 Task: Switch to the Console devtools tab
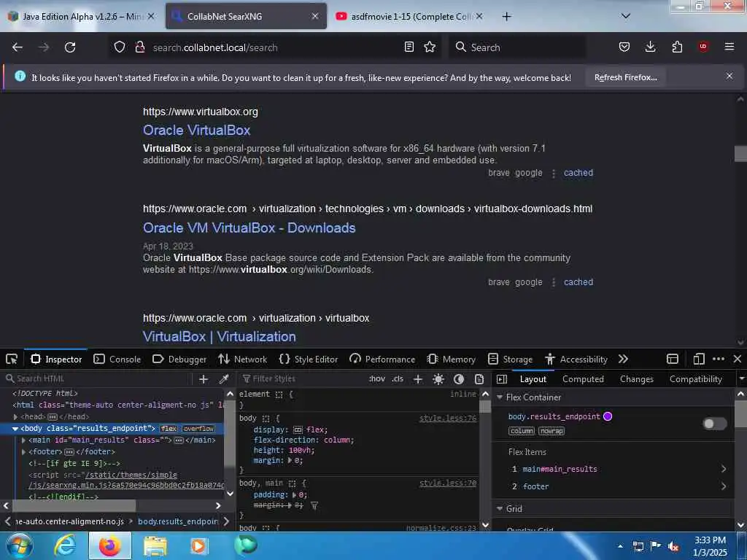click(x=117, y=359)
